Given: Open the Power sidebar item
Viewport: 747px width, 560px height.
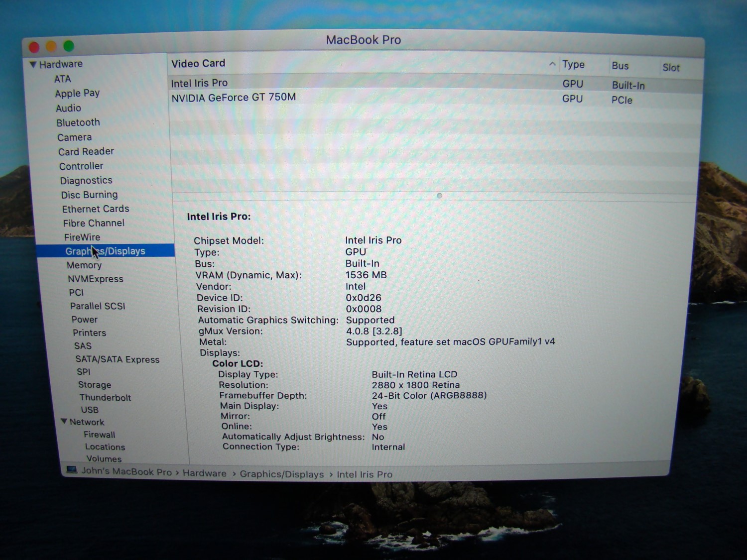Looking at the screenshot, I should tap(84, 320).
